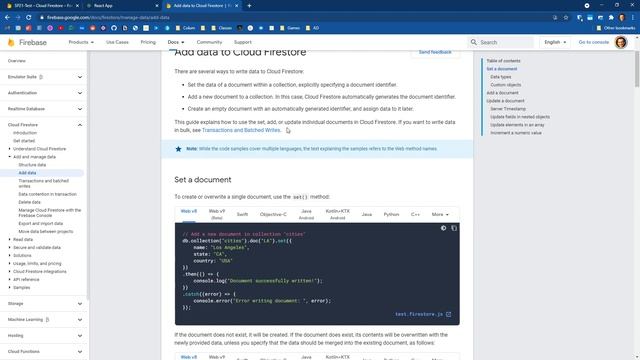Open new tab with plus button

click(x=249, y=6)
